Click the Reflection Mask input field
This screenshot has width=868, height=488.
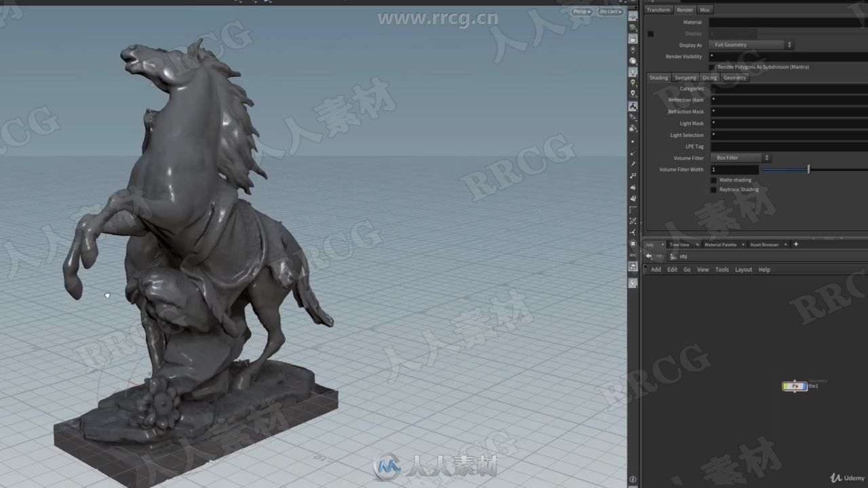(789, 100)
